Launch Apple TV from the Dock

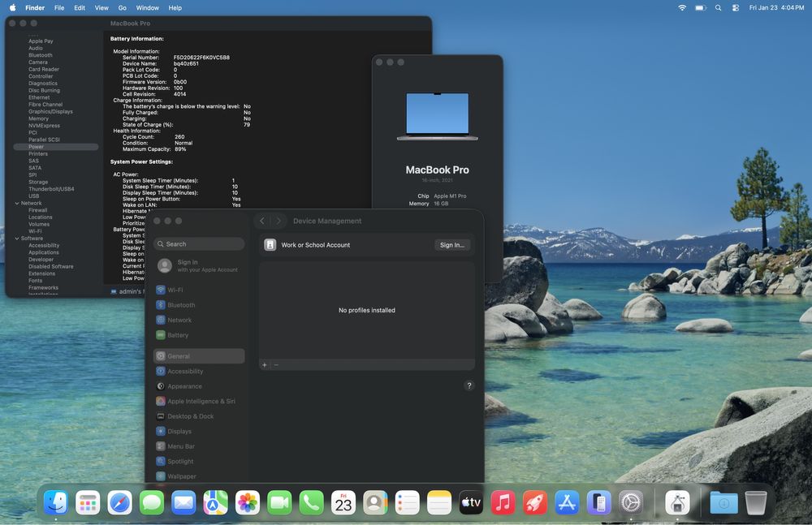pyautogui.click(x=471, y=502)
